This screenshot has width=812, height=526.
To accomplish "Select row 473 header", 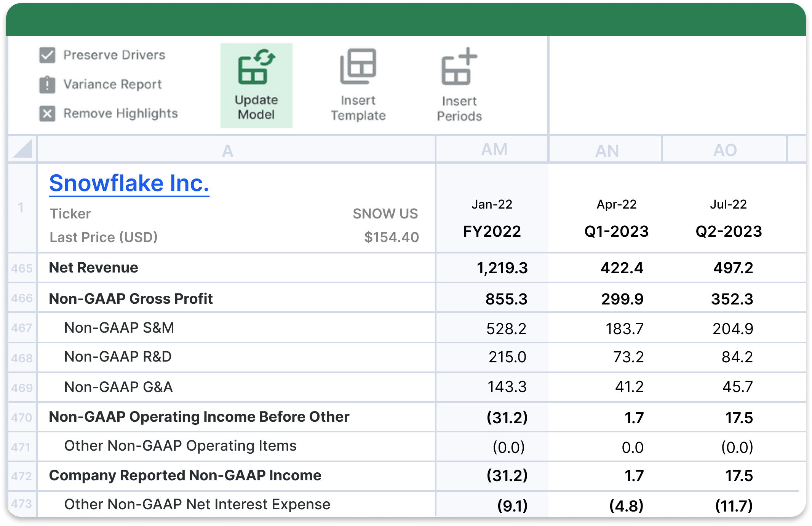I will pos(22,504).
